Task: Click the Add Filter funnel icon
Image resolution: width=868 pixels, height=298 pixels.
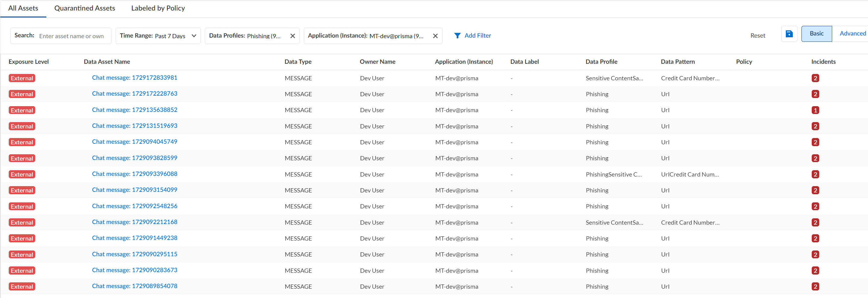Action: pos(457,36)
